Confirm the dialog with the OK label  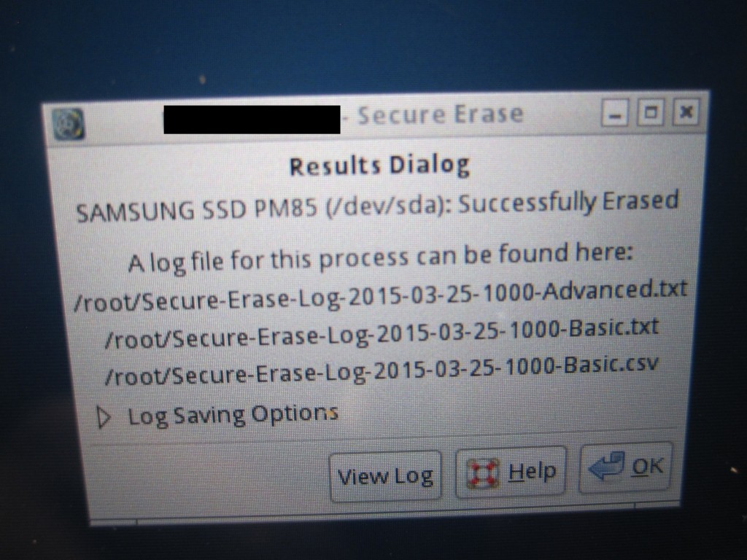tap(647, 467)
